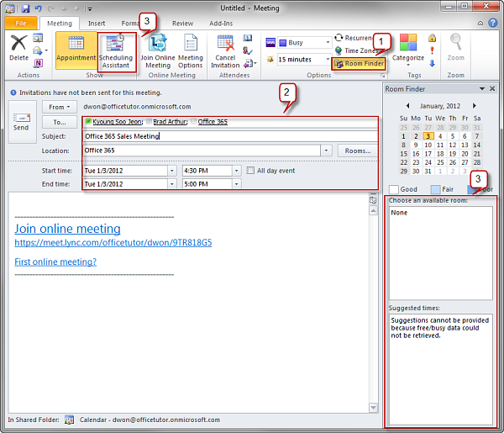Select the Meeting ribbon tab
The image size is (504, 433).
(60, 24)
